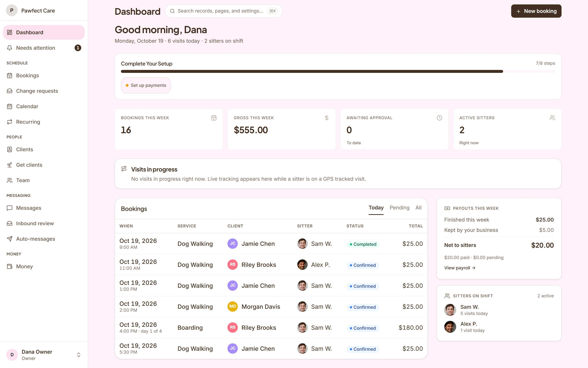
Task: Click the Needs attention count badge
Action: (x=78, y=48)
